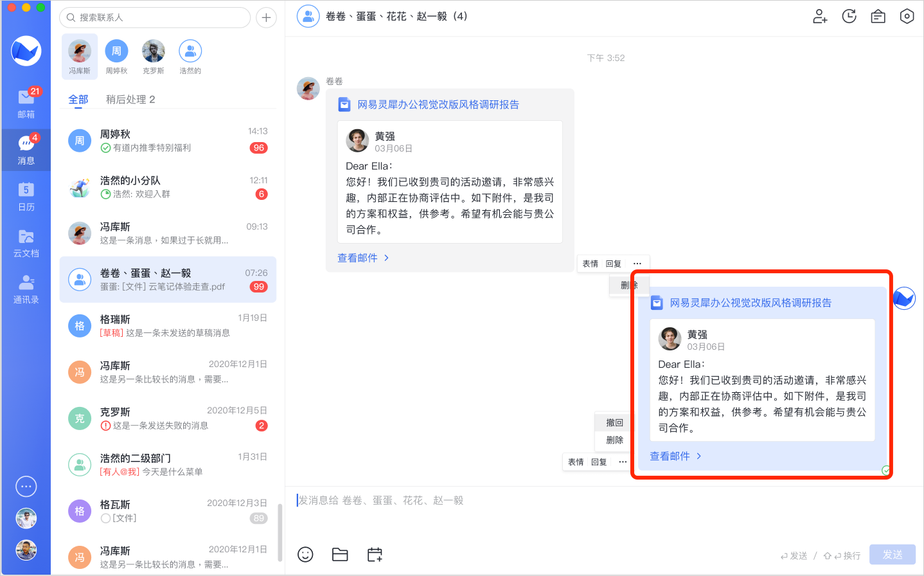The height and width of the screenshot is (576, 924).
Task: Open the Calendar (日历) sidebar icon
Action: tap(26, 196)
